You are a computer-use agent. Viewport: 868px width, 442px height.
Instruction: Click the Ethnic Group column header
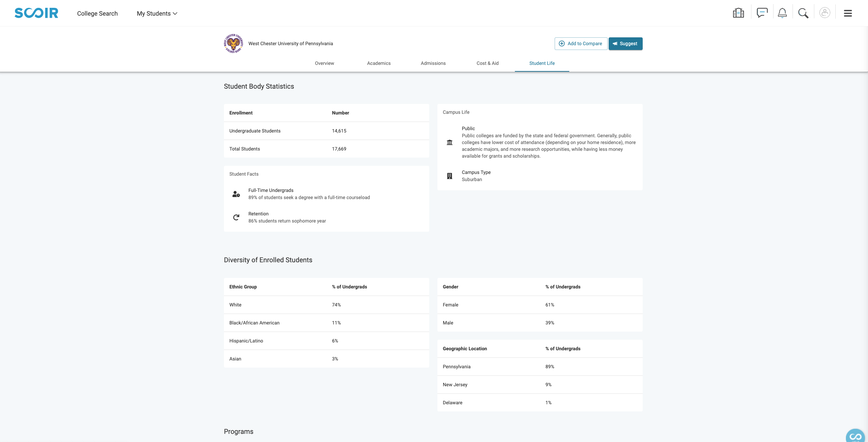click(x=243, y=287)
